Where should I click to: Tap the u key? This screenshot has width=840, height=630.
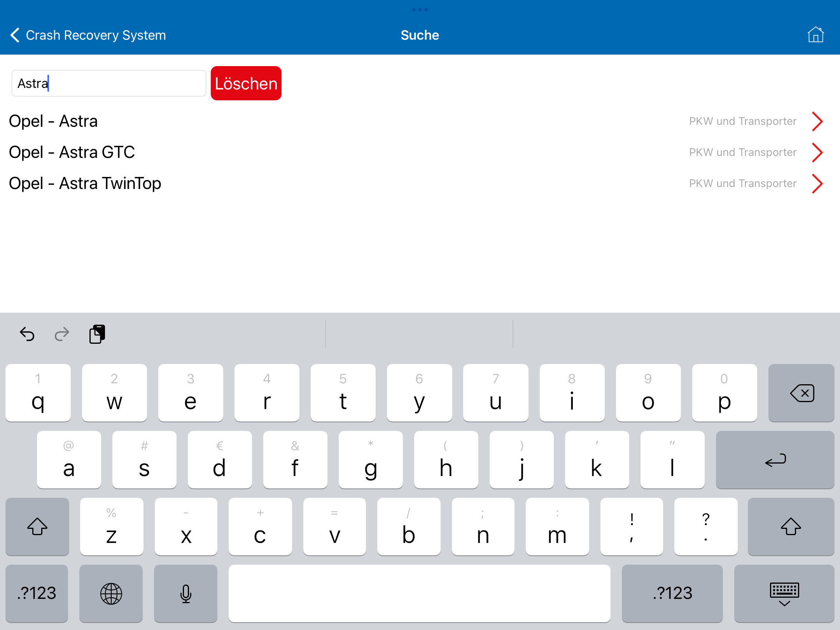click(x=496, y=393)
